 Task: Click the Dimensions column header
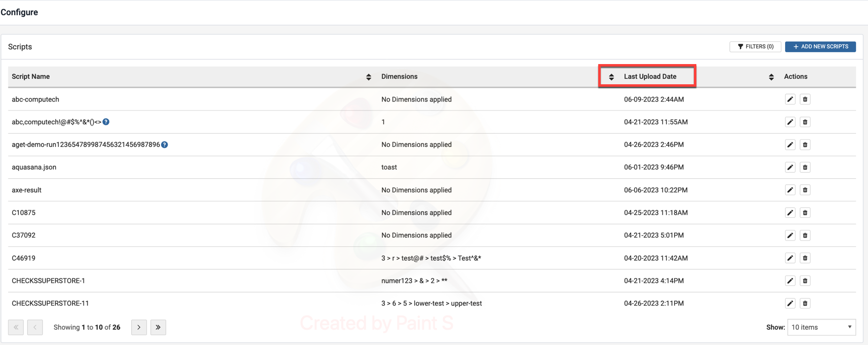point(399,77)
